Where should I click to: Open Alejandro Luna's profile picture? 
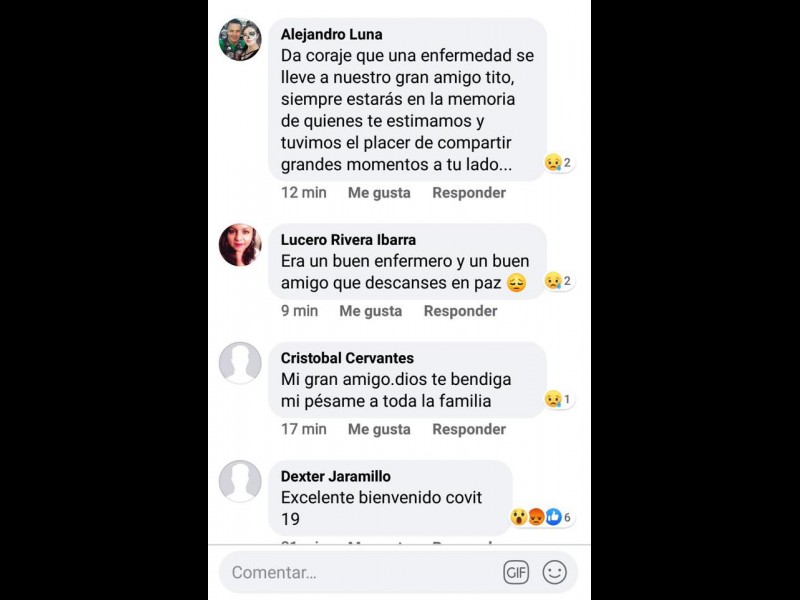click(240, 40)
